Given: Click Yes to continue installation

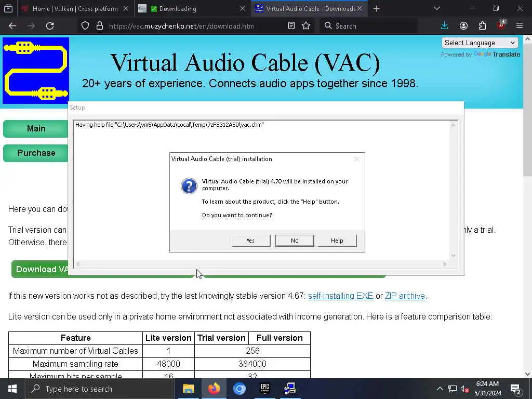Looking at the screenshot, I should (251, 241).
